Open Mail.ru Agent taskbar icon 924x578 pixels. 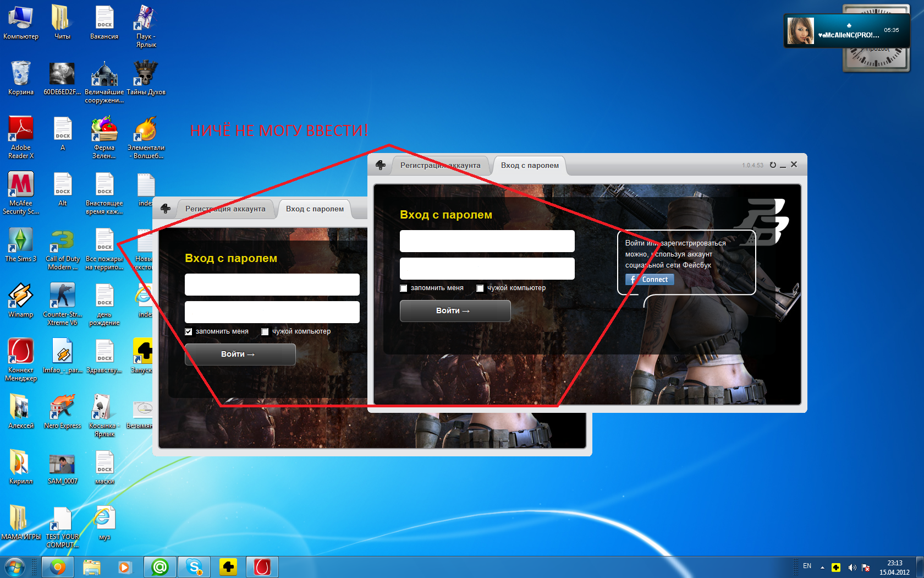click(x=160, y=566)
